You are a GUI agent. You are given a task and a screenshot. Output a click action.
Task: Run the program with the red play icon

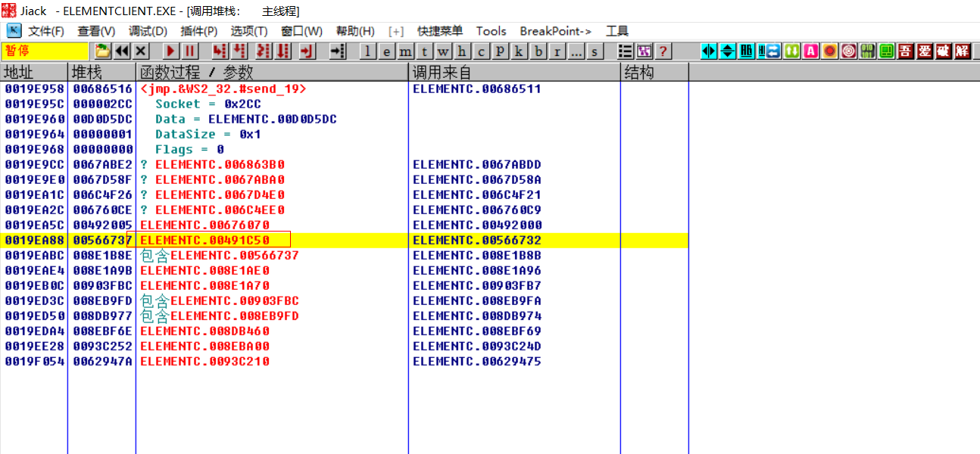(171, 51)
